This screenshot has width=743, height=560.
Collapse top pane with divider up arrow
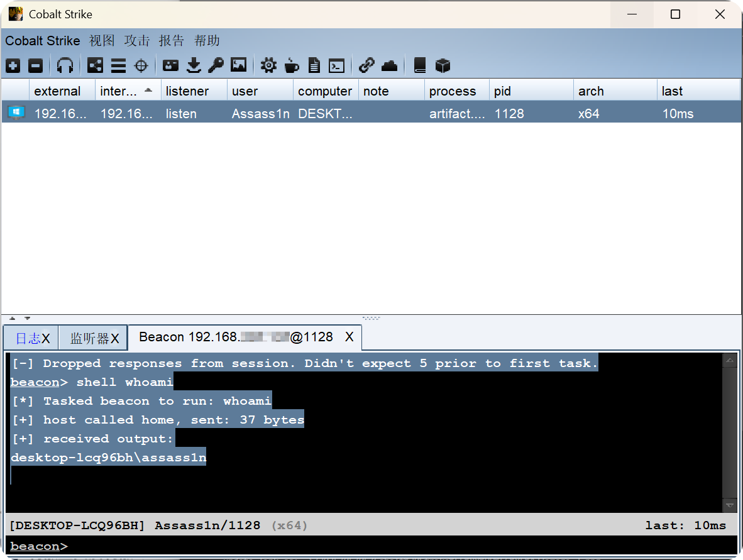point(13,319)
